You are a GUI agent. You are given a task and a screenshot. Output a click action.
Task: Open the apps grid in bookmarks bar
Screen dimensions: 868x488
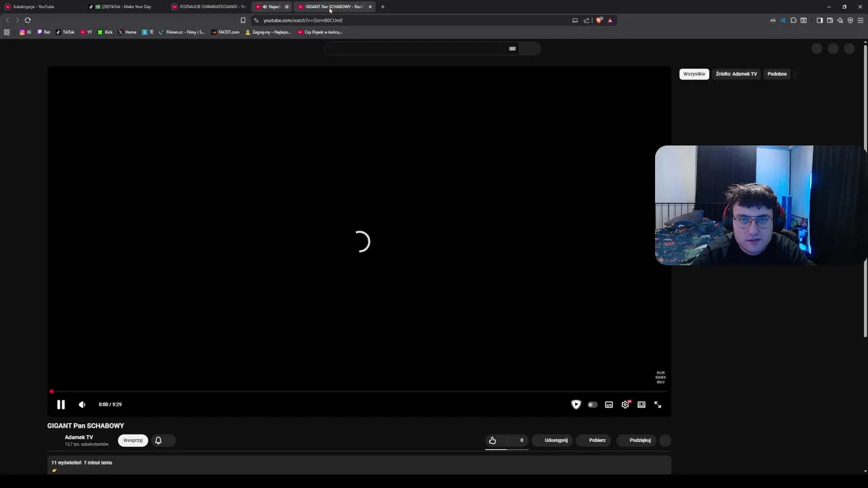[x=7, y=32]
